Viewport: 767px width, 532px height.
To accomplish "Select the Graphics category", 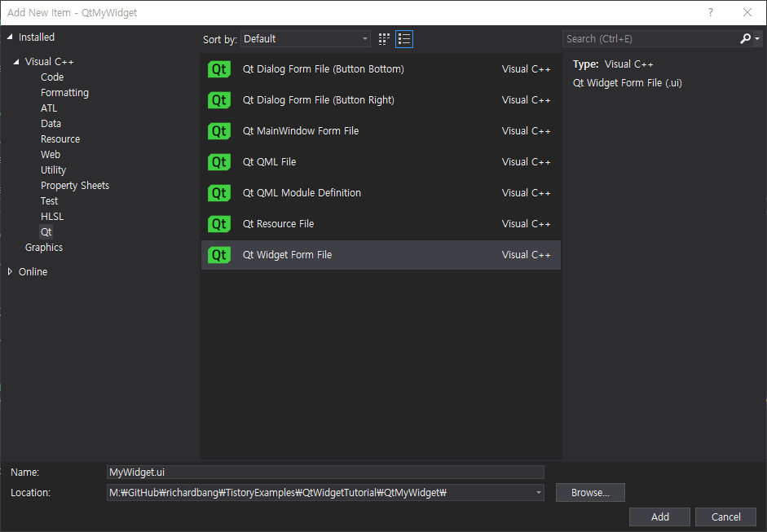I will pyautogui.click(x=44, y=248).
